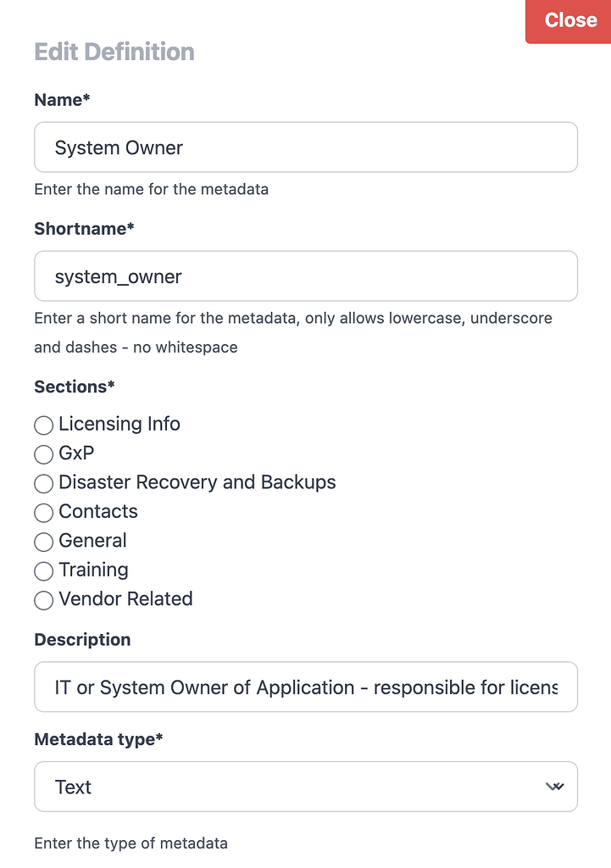611x868 pixels.
Task: Click the Description label above the input
Action: click(82, 639)
